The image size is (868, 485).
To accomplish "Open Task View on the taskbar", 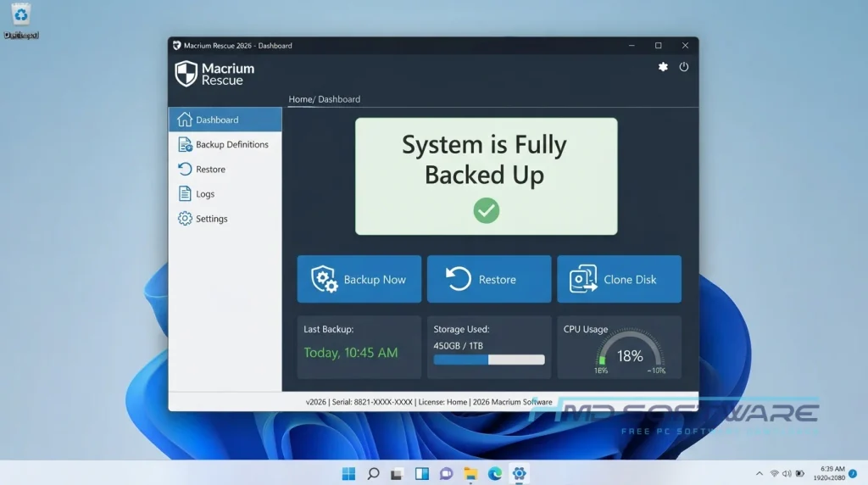I will tap(397, 474).
